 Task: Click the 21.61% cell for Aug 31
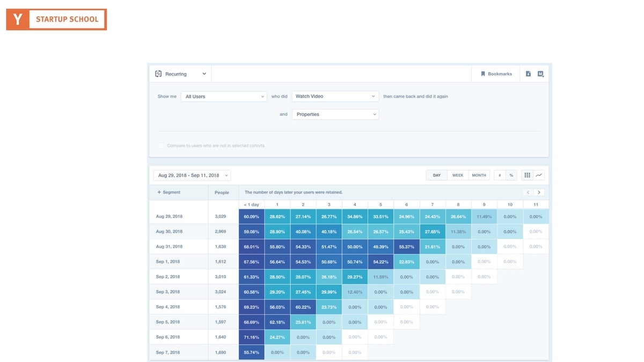pos(433,247)
